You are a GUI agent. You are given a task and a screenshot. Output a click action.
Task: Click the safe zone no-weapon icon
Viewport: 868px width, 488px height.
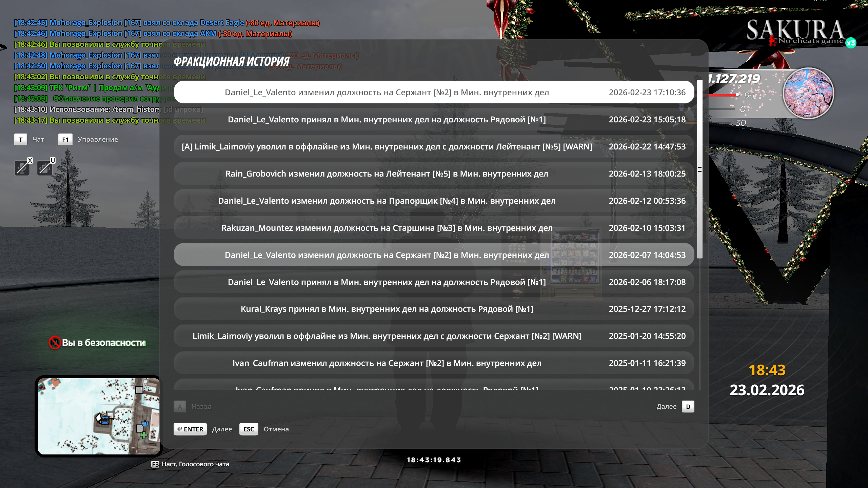click(55, 343)
